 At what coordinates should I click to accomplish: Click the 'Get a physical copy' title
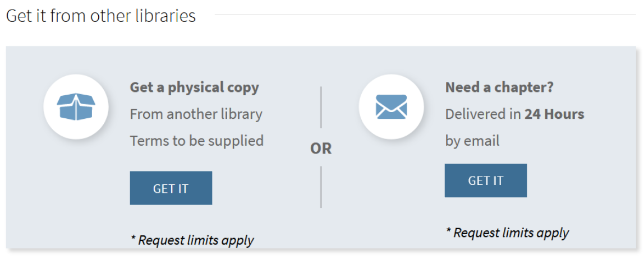tap(194, 87)
